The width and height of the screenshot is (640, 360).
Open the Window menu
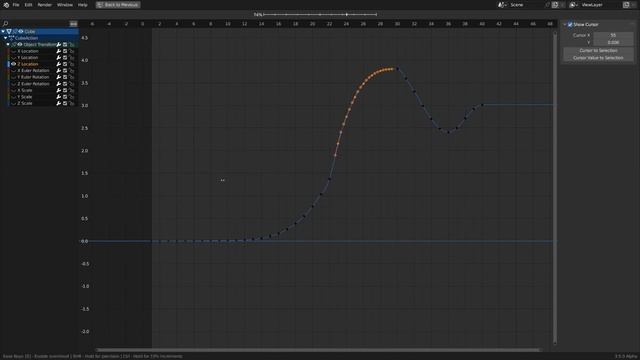(64, 5)
